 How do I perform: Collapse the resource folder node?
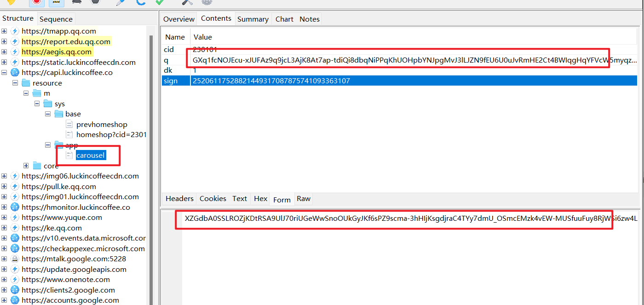pyautogui.click(x=15, y=83)
